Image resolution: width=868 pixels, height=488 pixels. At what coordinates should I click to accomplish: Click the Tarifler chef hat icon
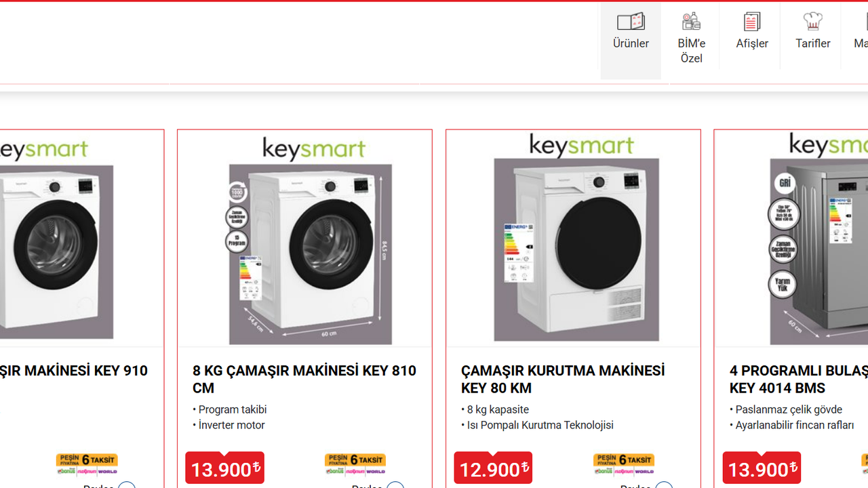[x=812, y=21]
